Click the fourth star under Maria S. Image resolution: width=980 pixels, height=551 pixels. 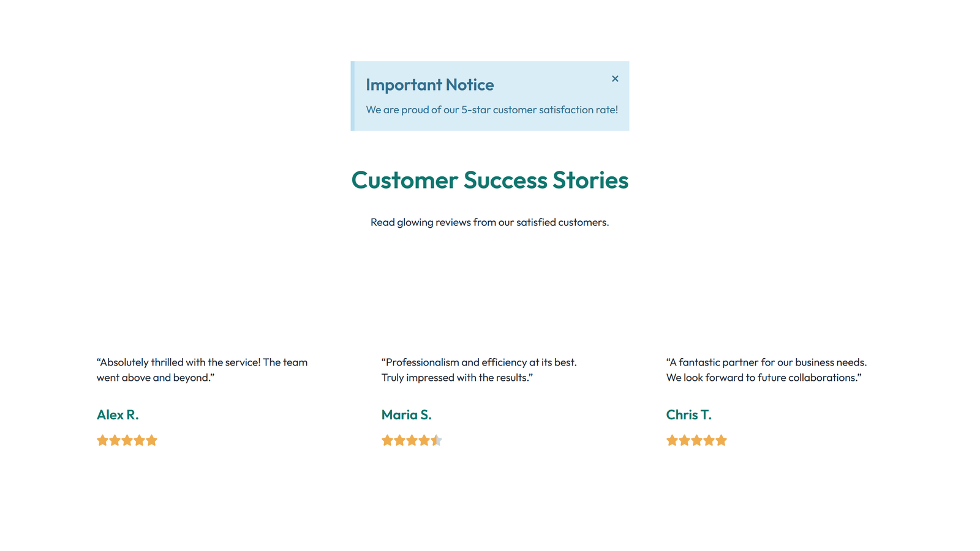coord(424,440)
